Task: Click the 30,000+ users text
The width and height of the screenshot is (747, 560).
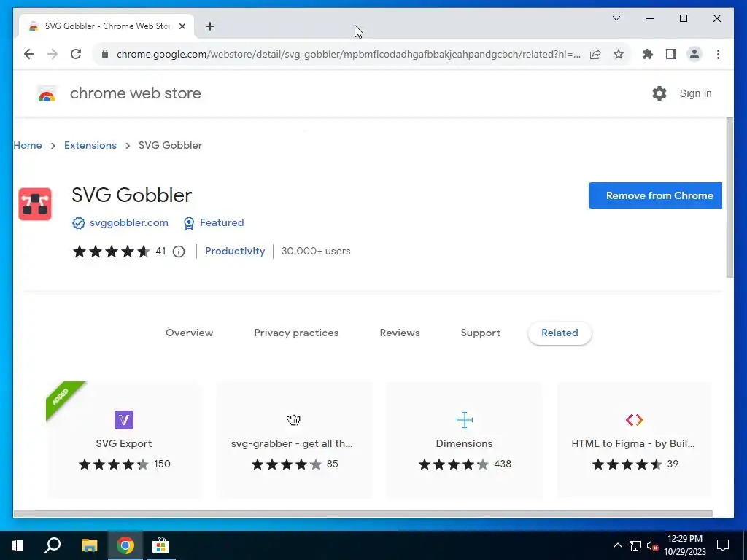Action: click(316, 251)
